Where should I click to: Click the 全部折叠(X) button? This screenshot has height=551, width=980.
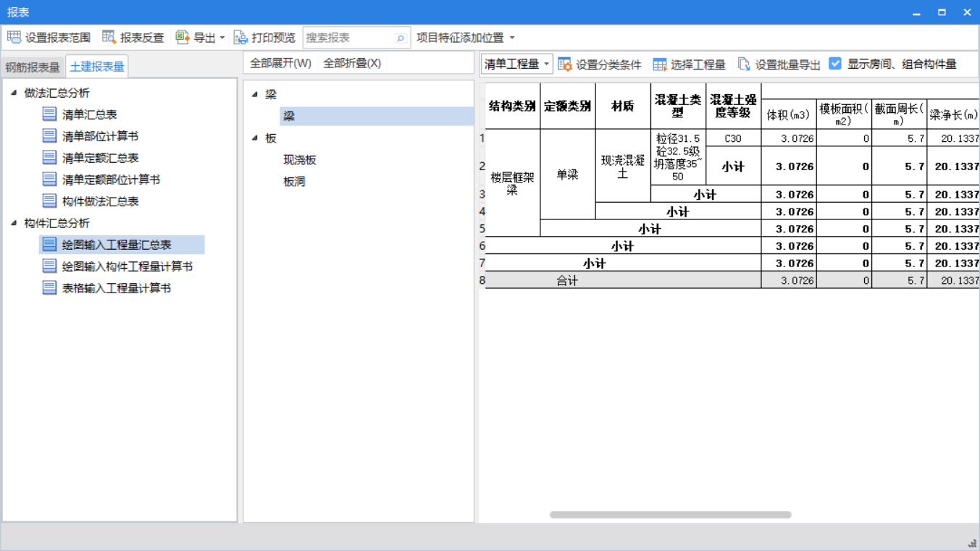click(352, 63)
